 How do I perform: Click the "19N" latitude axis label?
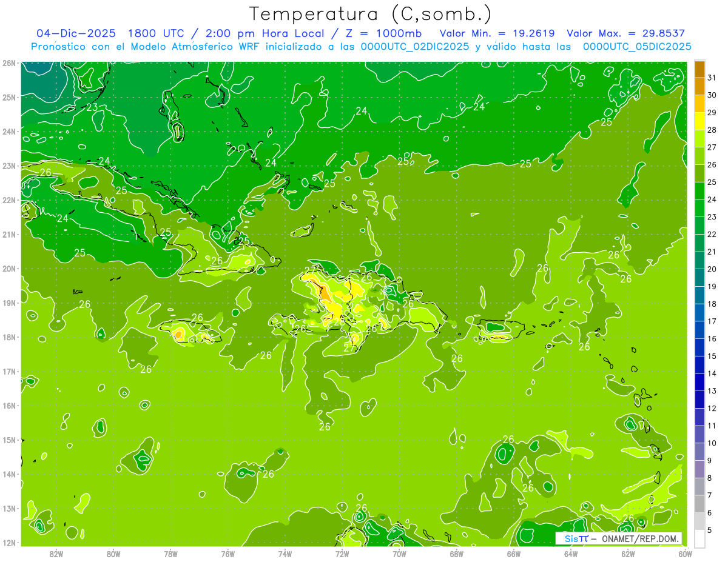tap(8, 303)
